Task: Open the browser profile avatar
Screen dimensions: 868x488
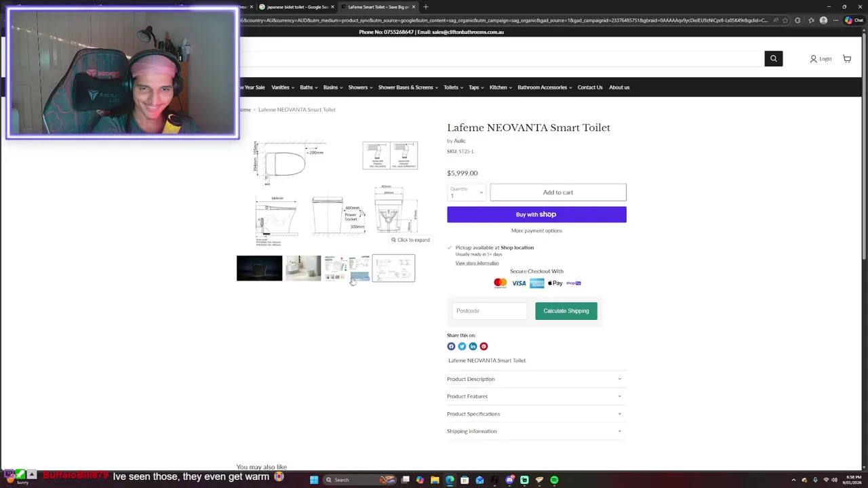Action: (823, 20)
